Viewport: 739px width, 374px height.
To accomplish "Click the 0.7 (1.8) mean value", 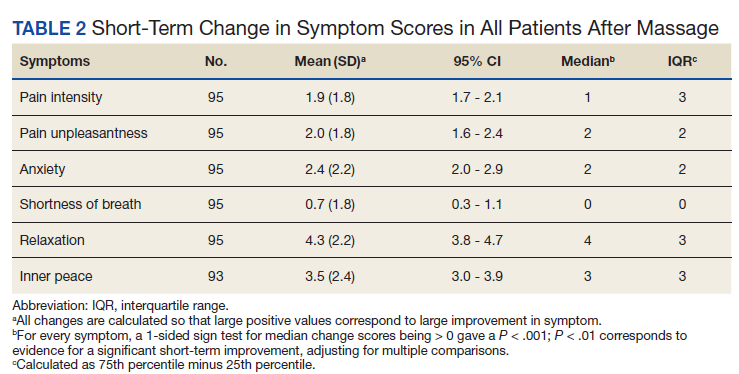I will 330,204.
